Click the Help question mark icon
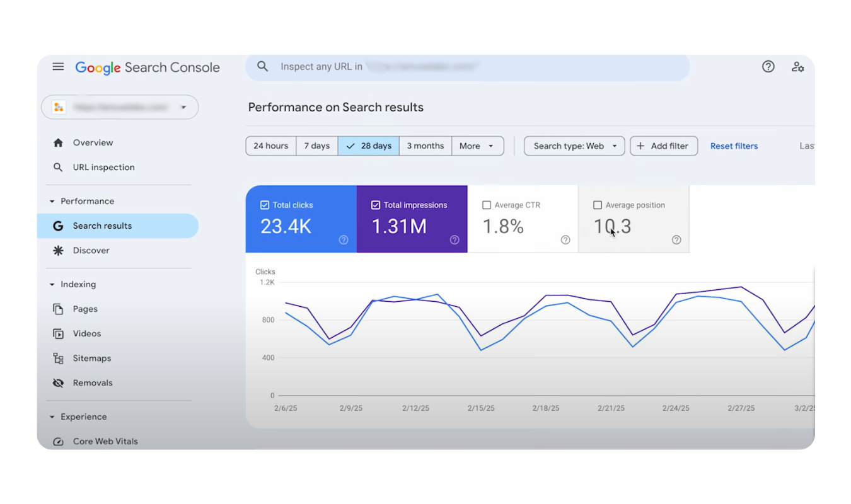Screen dimensions: 851x504 coord(768,67)
